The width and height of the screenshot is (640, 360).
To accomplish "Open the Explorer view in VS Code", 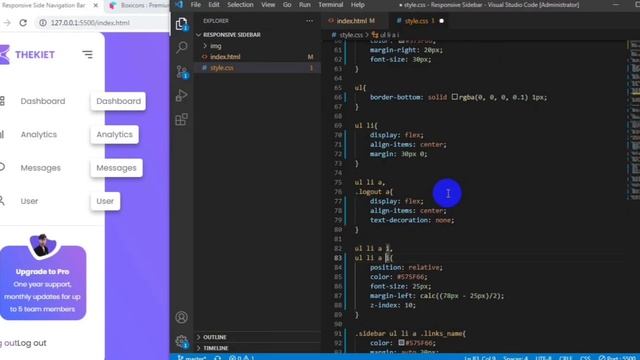I will click(x=182, y=24).
